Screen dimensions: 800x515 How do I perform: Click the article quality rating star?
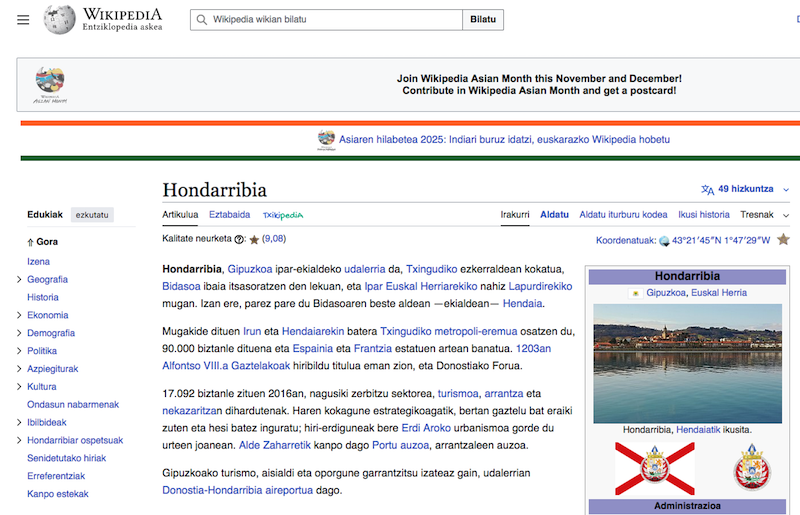point(254,240)
